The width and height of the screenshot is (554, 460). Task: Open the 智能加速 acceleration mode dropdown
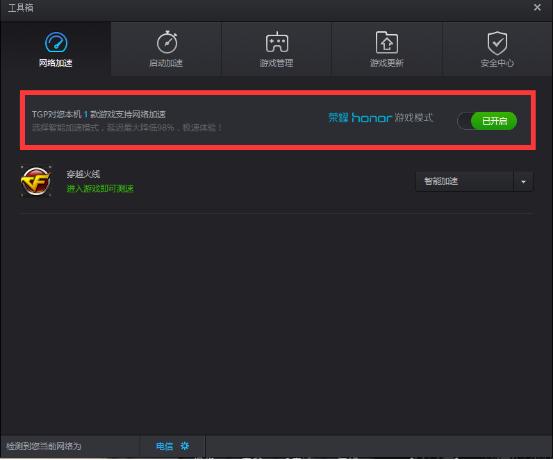click(474, 181)
